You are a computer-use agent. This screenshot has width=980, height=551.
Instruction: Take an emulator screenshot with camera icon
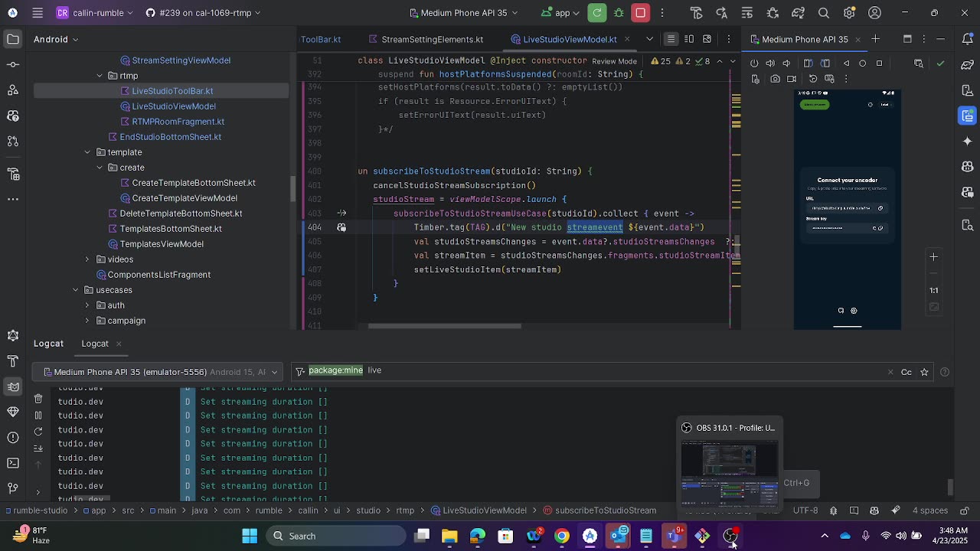[776, 79]
